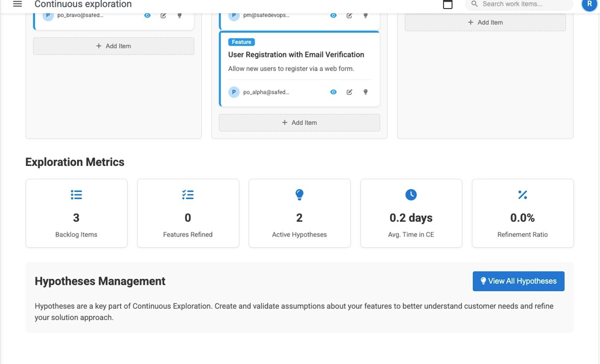Select the panel layout icon near the search bar
Viewport: 600px width, 364px height.
(x=448, y=5)
